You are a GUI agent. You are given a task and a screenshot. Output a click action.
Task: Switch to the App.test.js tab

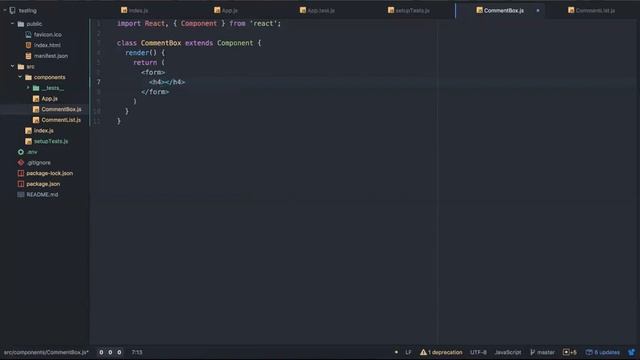pyautogui.click(x=317, y=10)
